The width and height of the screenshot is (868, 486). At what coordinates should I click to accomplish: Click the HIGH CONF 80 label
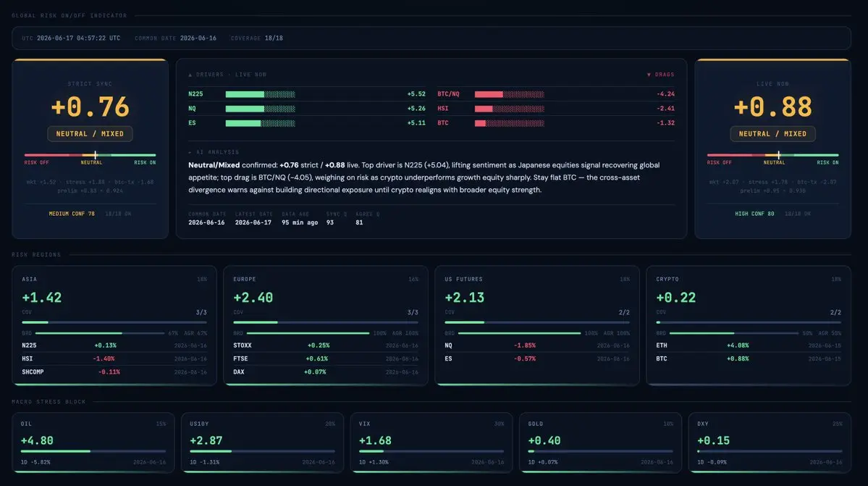click(754, 214)
